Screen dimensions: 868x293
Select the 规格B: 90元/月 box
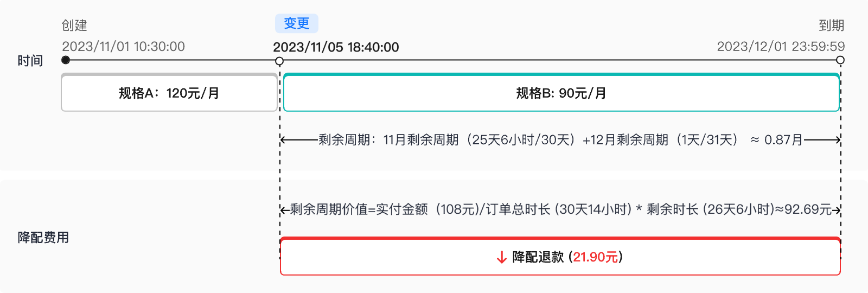(x=561, y=92)
